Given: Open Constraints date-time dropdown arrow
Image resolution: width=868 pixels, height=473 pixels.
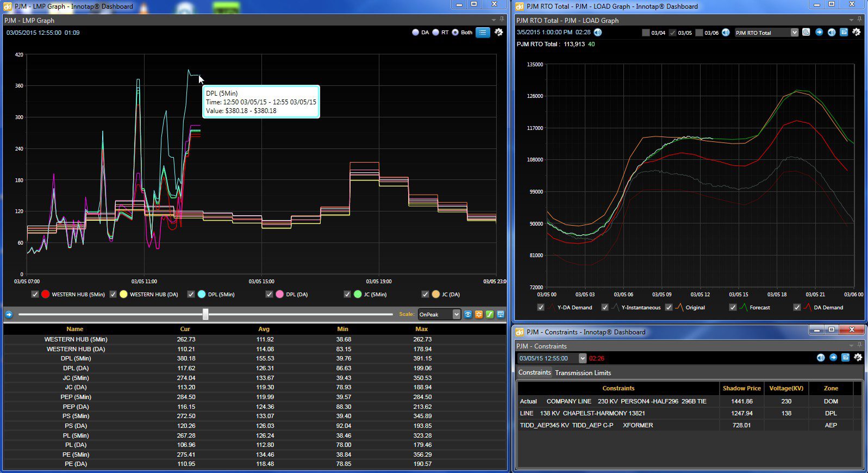Looking at the screenshot, I should click(583, 358).
